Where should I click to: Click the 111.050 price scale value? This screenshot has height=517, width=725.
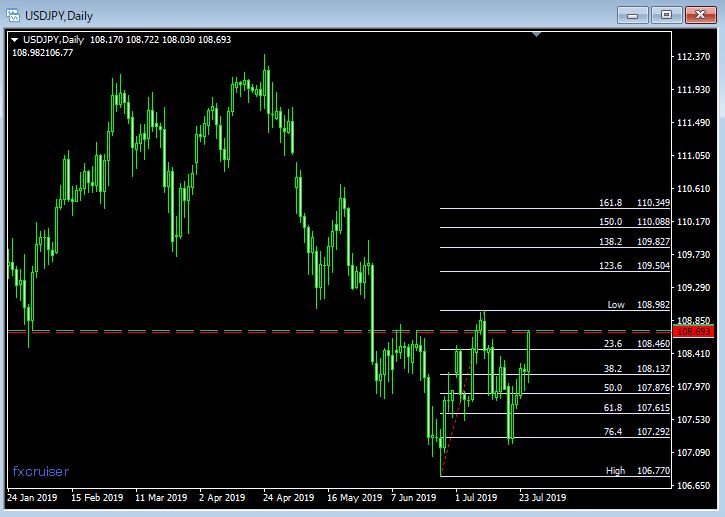tap(693, 156)
